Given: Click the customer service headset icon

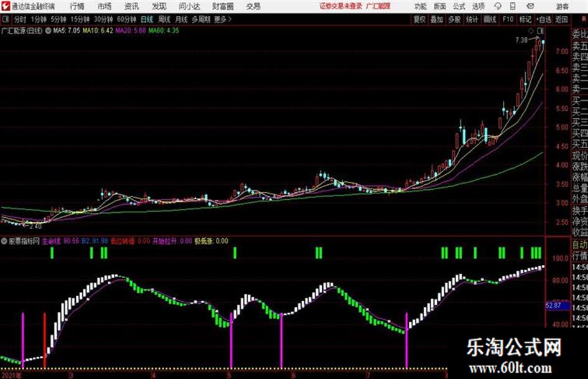Looking at the screenshot, I should tap(498, 6).
